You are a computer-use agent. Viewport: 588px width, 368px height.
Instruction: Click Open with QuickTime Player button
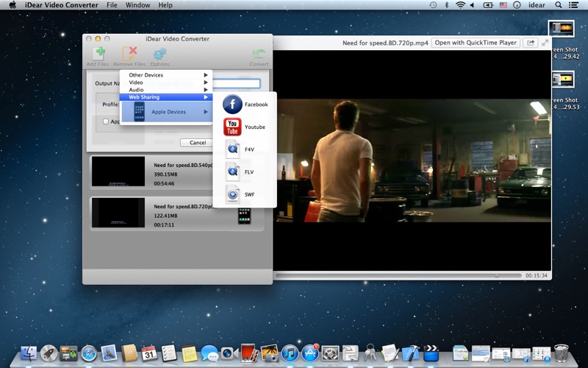(476, 43)
